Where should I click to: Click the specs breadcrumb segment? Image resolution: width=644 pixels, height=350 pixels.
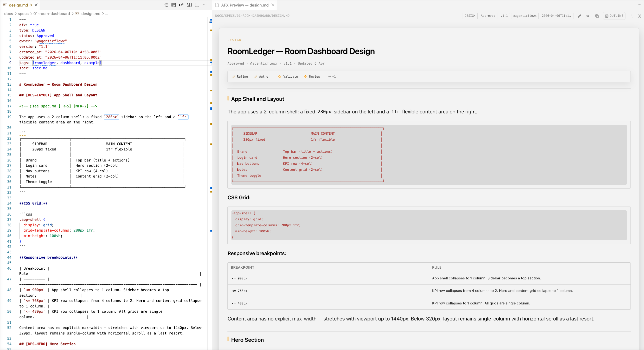pos(23,14)
